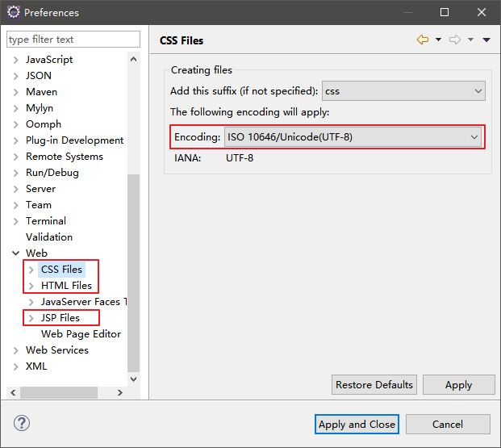Click the scroll up arrow of the tree

click(x=134, y=59)
